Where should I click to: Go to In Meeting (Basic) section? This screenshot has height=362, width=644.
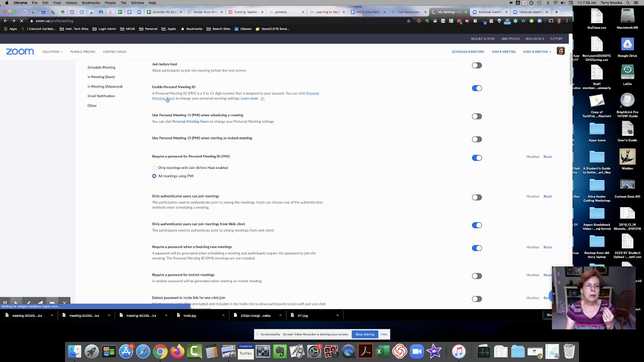[x=101, y=77]
